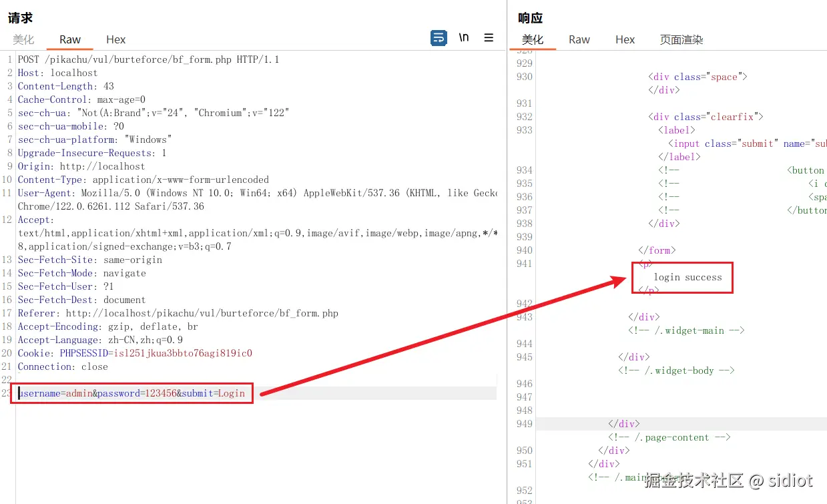Click response line number 949

pos(525,424)
